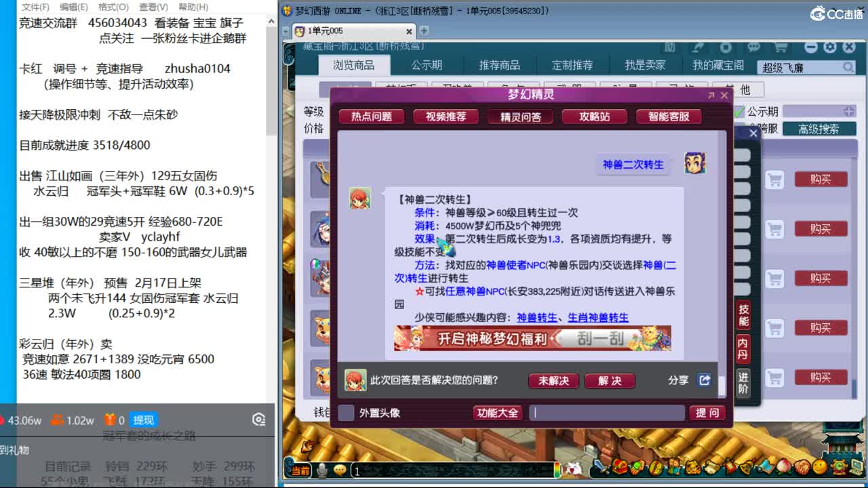Open the chat bubble icon in 藏宝阁 header
Viewport: 868px width, 488px height.
pos(753,47)
